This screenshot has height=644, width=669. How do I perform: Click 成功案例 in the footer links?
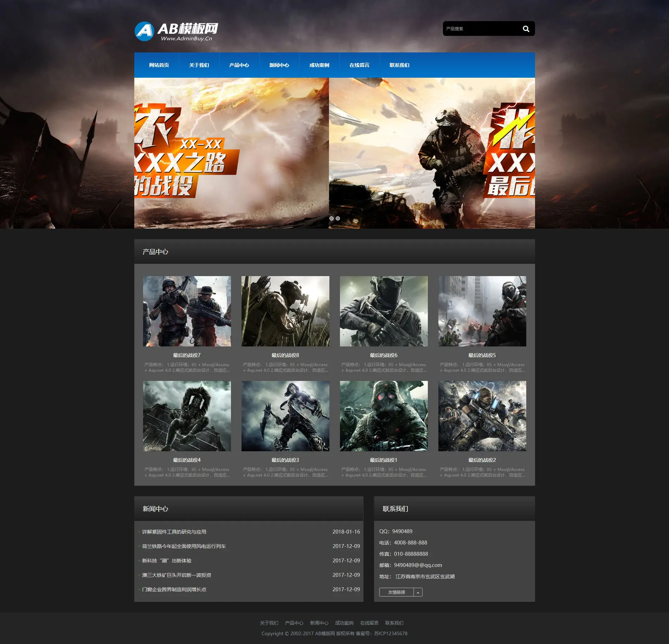pyautogui.click(x=344, y=623)
